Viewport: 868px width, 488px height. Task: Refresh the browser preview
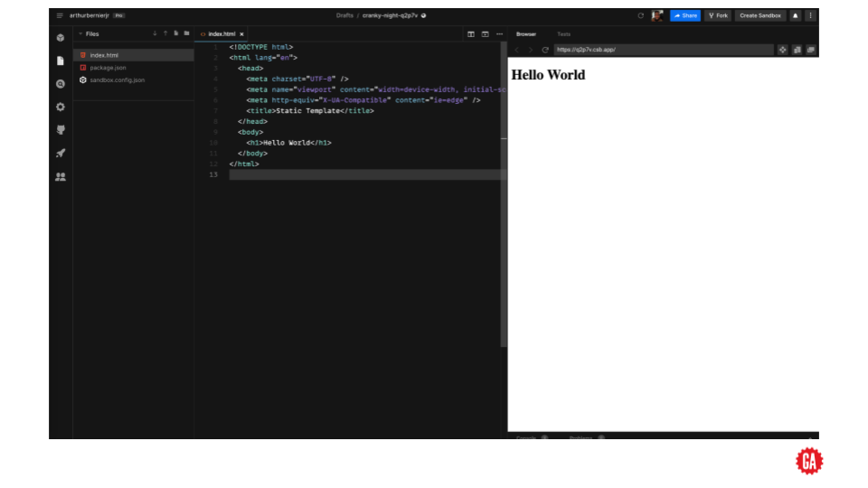point(545,50)
